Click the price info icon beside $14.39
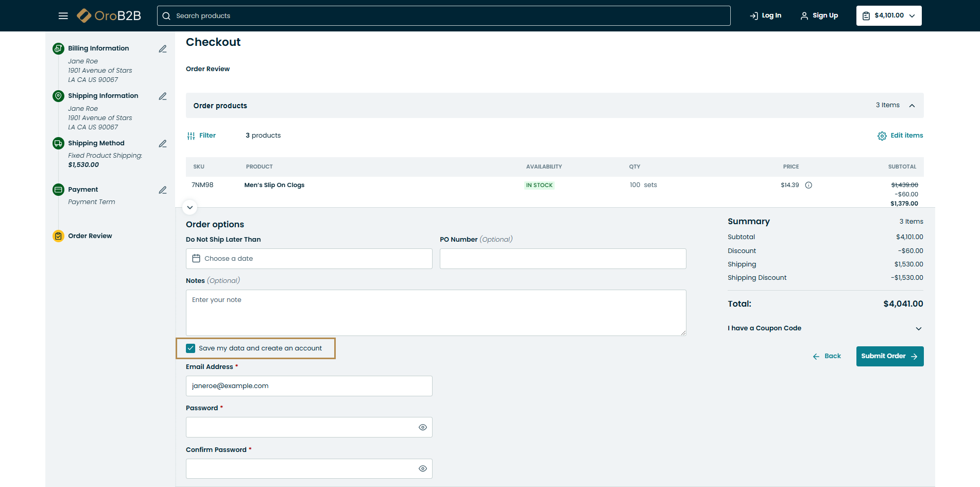 (809, 186)
